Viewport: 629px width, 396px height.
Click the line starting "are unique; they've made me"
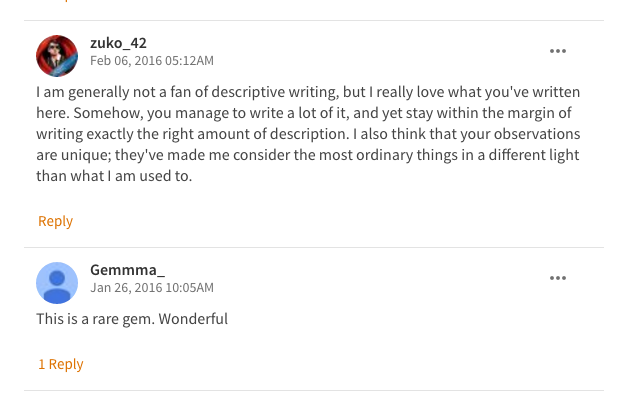click(x=308, y=155)
